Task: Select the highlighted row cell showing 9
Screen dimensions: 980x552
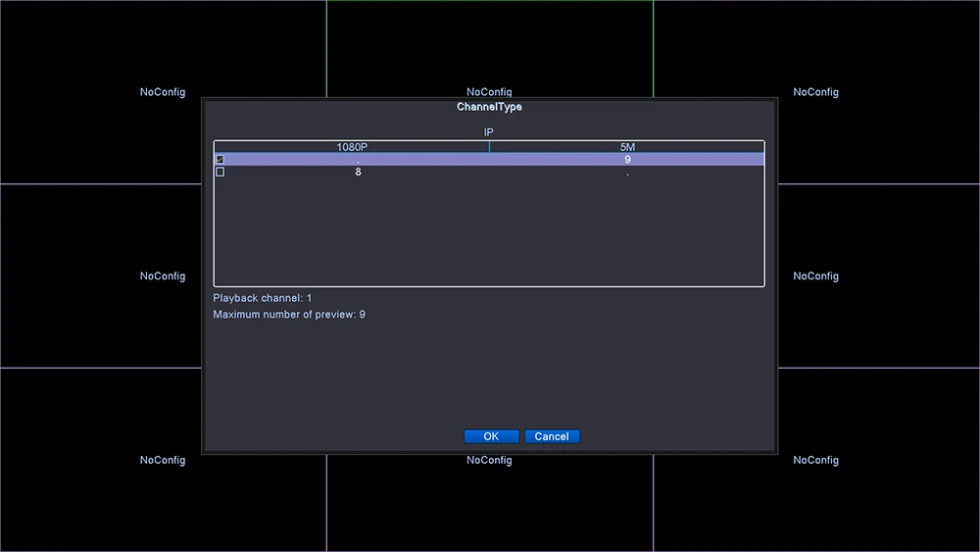Action: [x=627, y=160]
